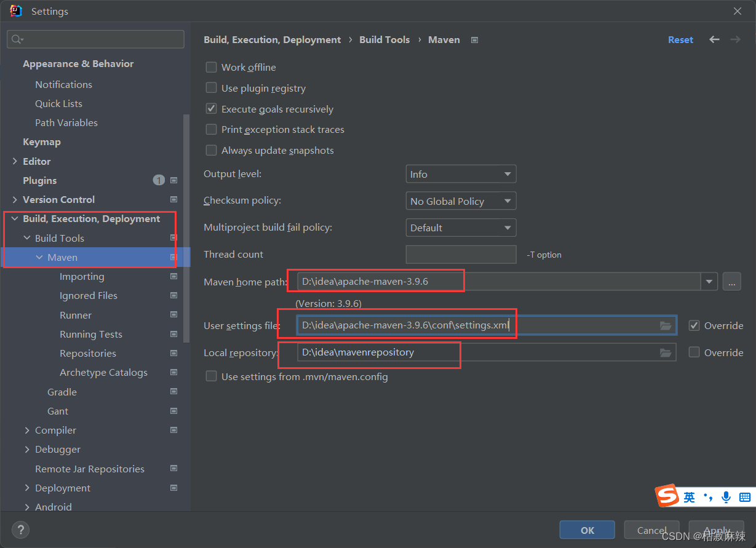Viewport: 756px width, 548px height.
Task: Click the plugins update count badge
Action: tap(159, 180)
